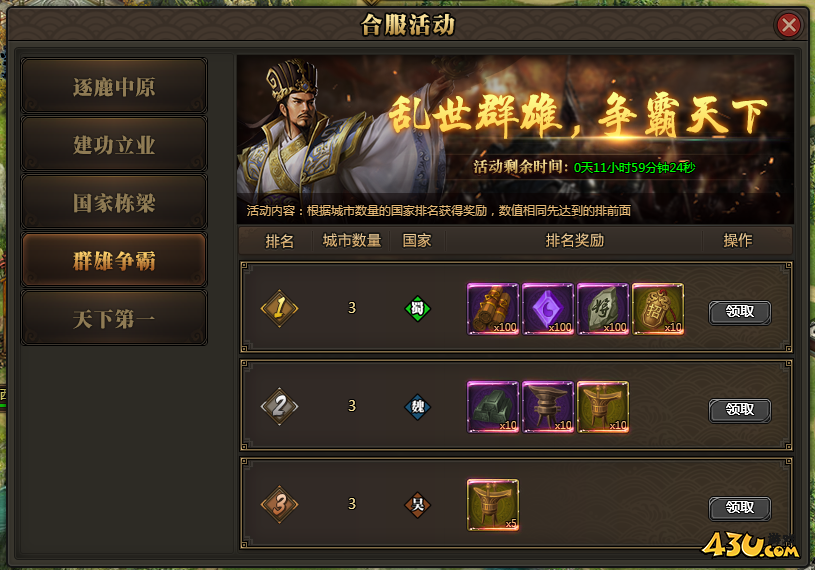Select the 群雄争霸 tab
Image resolution: width=815 pixels, height=570 pixels.
pyautogui.click(x=114, y=260)
